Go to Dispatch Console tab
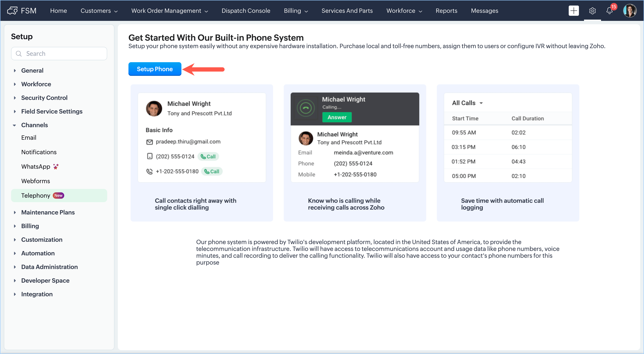The width and height of the screenshot is (644, 354). [245, 11]
